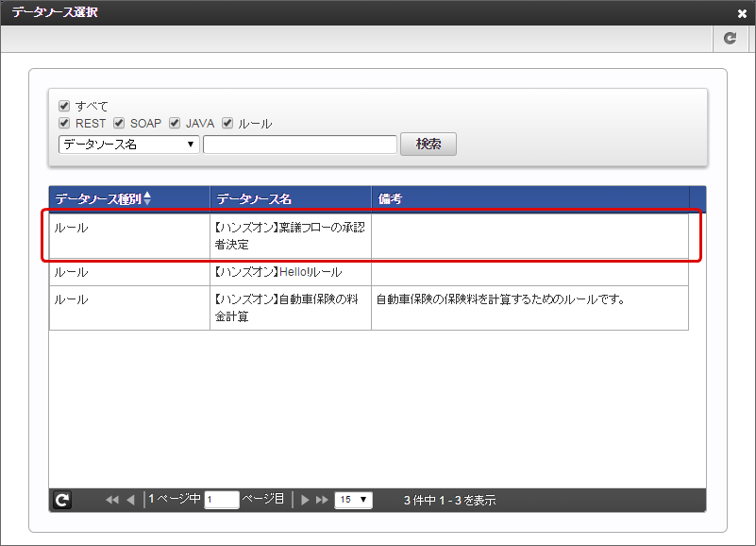Screen dimensions: 756x546
Task: Go to next page using pager arrow
Action: coord(305,500)
